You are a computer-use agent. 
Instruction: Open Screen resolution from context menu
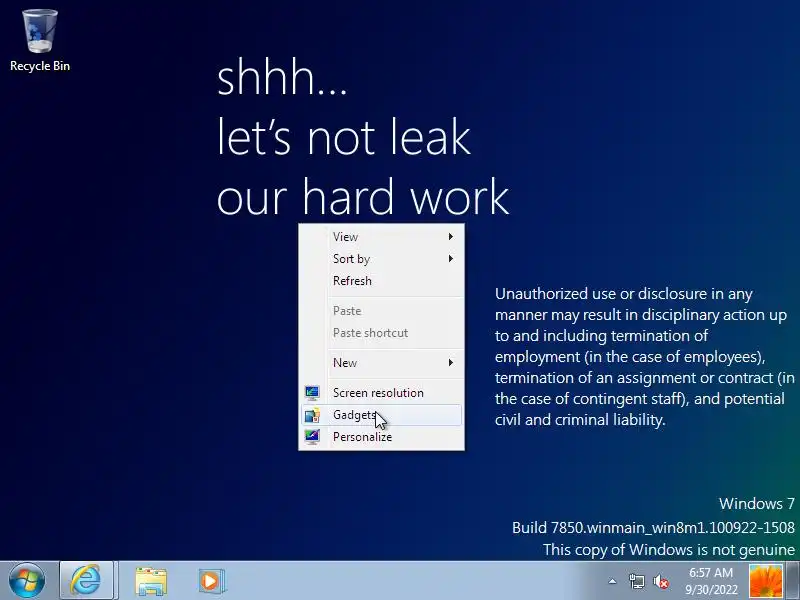(x=381, y=393)
